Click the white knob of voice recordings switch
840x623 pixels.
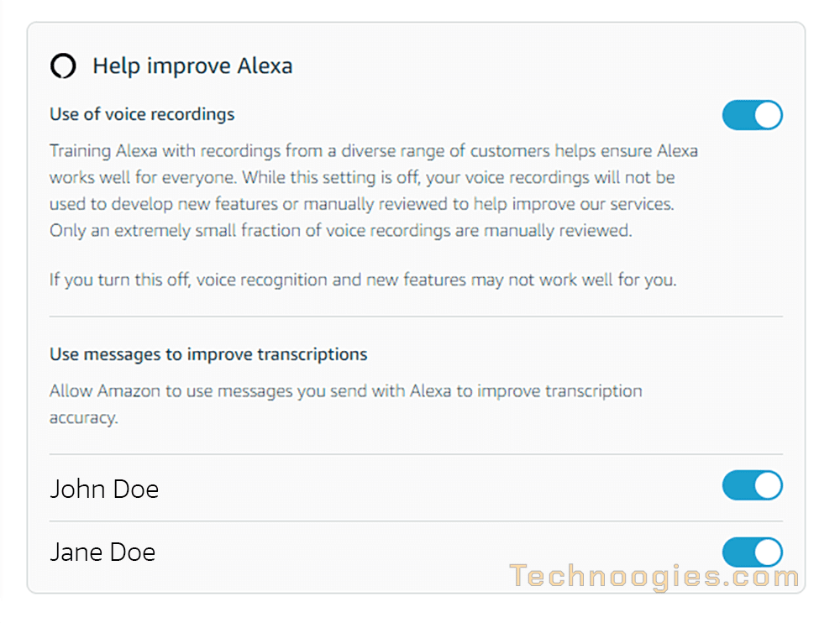click(x=769, y=115)
